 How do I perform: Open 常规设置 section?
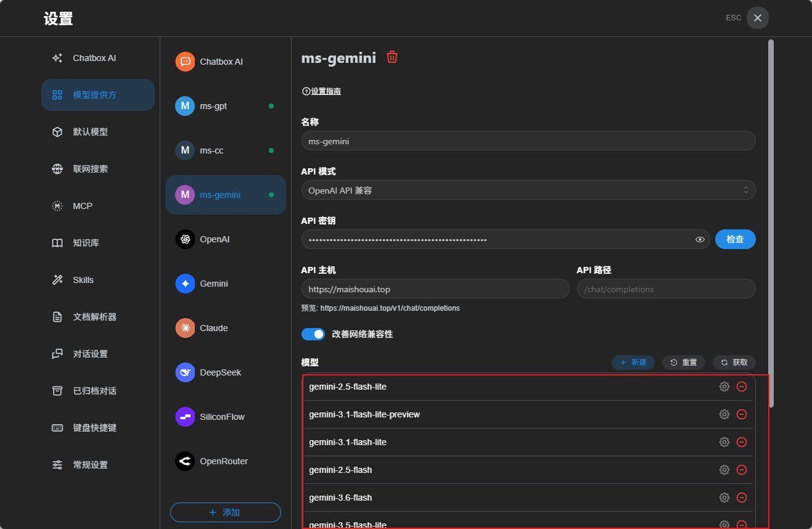click(98, 465)
